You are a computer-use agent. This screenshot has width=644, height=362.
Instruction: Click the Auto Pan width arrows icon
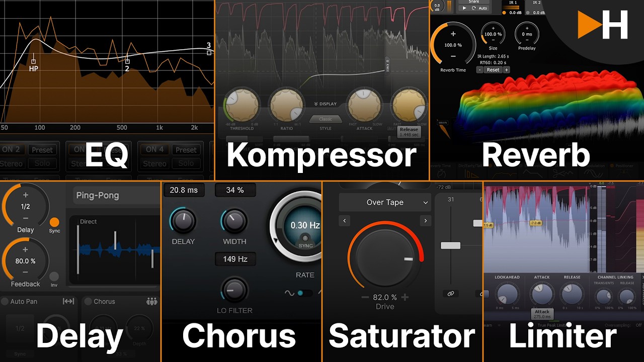pos(68,301)
